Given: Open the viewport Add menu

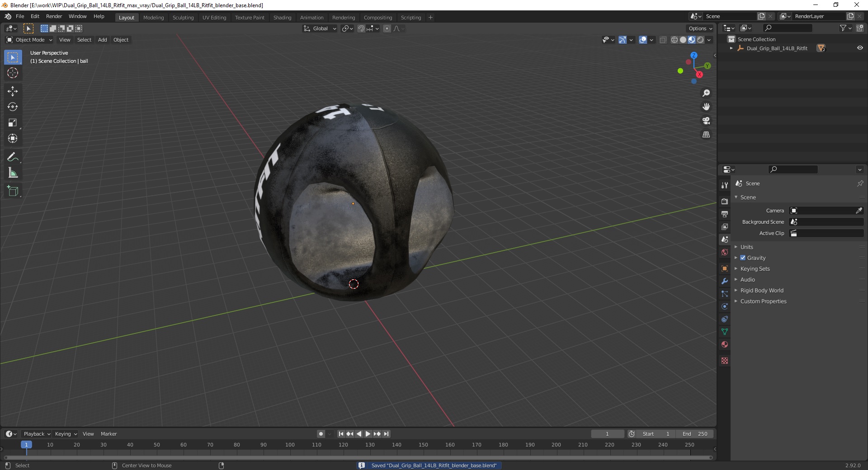Looking at the screenshot, I should pos(103,40).
